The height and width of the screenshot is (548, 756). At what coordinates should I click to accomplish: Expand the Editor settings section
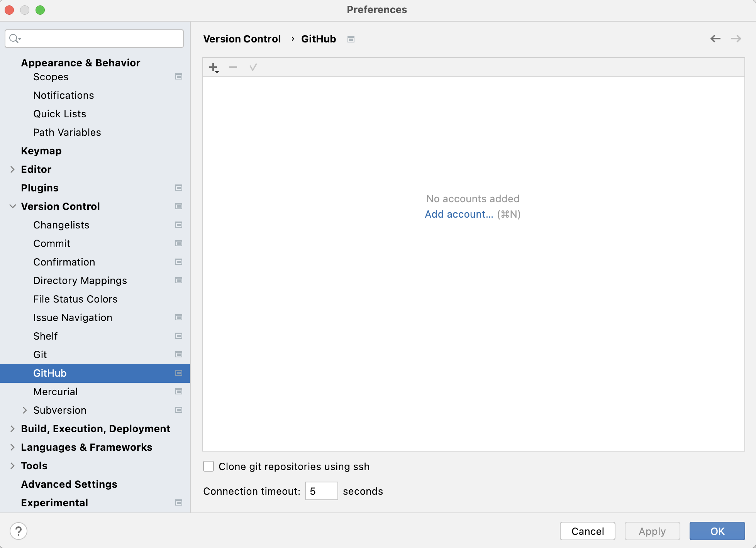(12, 169)
